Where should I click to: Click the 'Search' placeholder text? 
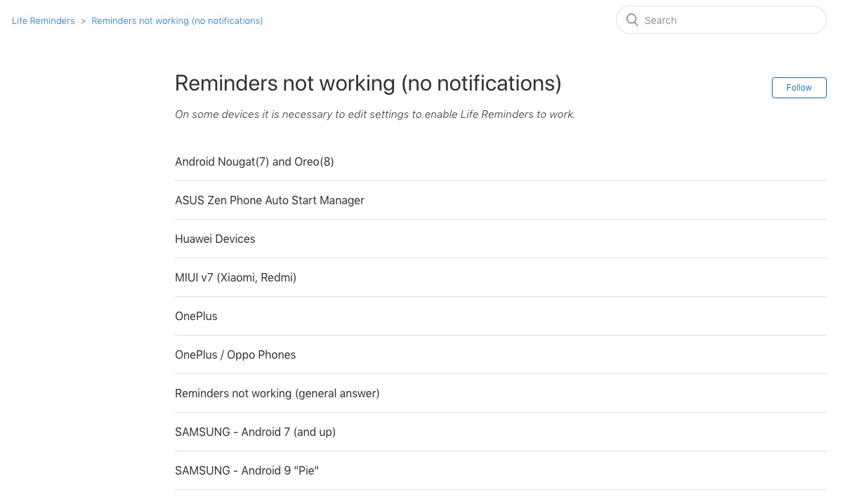(661, 20)
